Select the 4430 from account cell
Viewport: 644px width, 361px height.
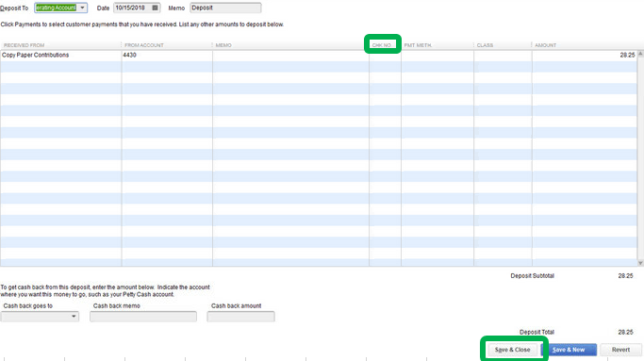click(x=167, y=56)
